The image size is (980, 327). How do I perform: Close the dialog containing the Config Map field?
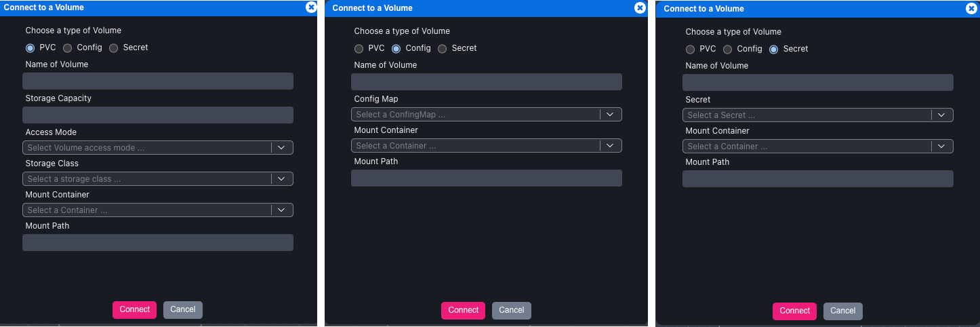pos(640,8)
